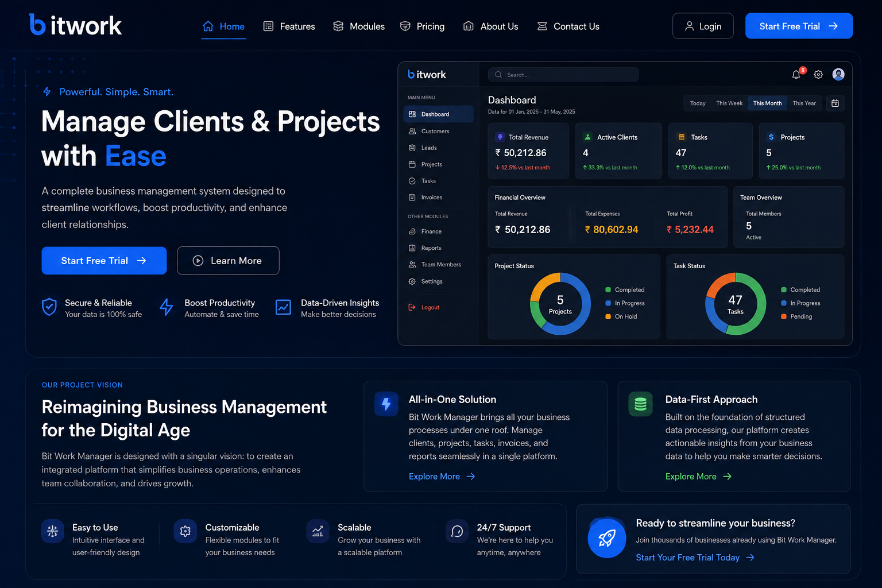The height and width of the screenshot is (588, 882).
Task: Open the bitwork logo in header
Action: coord(75,25)
